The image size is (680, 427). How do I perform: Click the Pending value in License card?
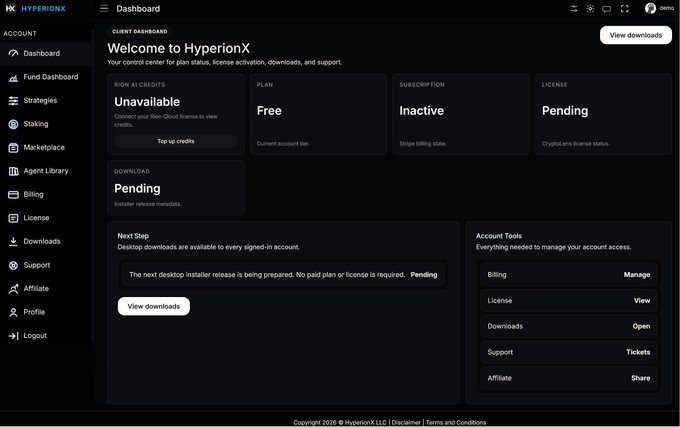565,111
